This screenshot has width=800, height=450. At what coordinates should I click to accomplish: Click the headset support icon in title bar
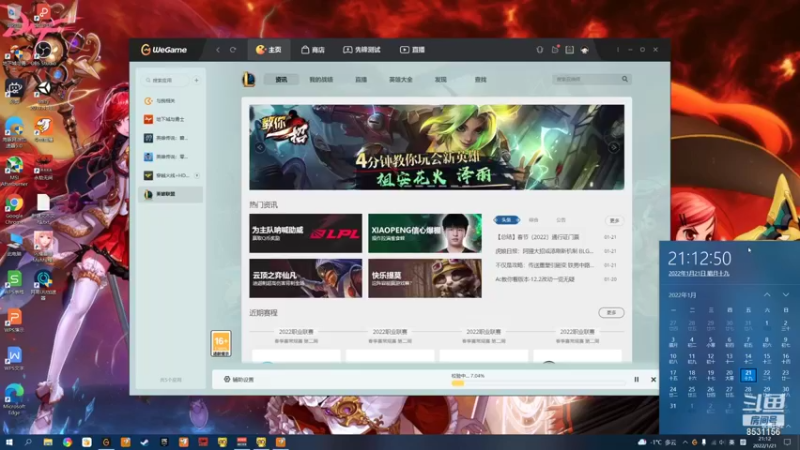[539, 49]
